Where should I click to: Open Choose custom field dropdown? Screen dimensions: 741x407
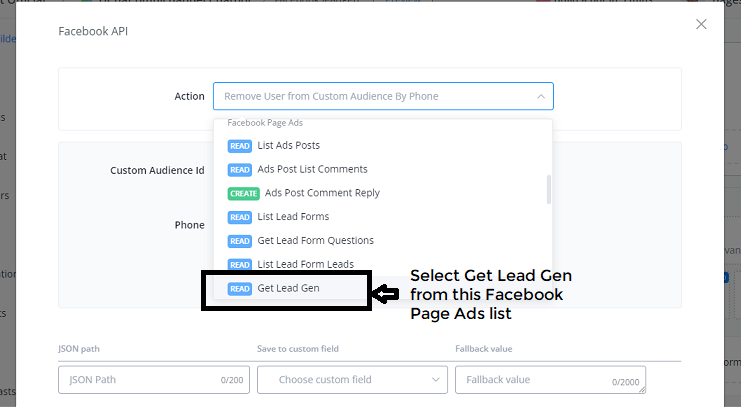[352, 380]
